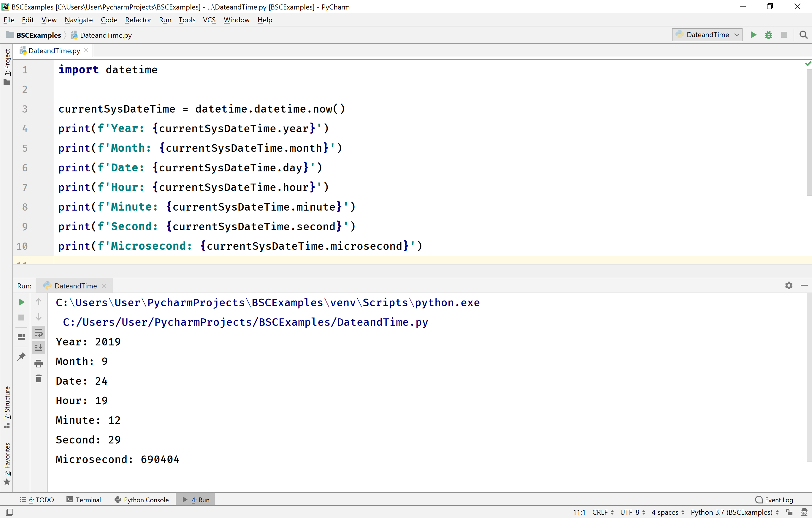
Task: Open the Refactor menu
Action: 138,20
